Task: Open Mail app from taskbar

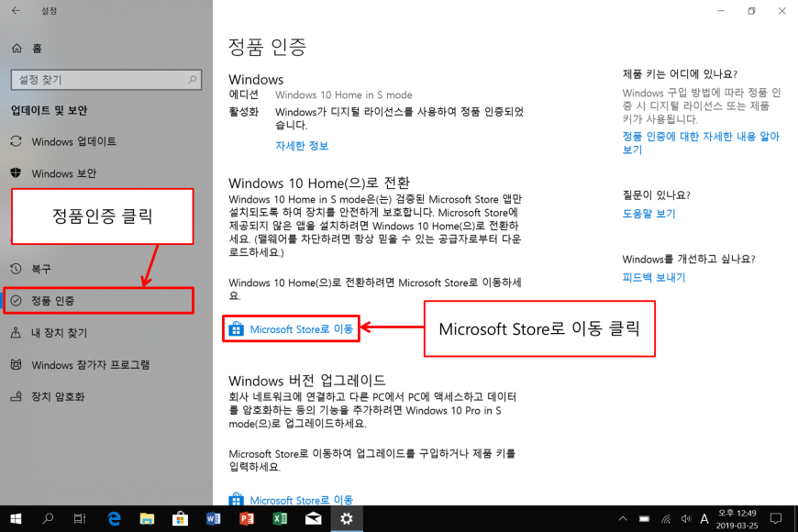Action: click(x=313, y=519)
